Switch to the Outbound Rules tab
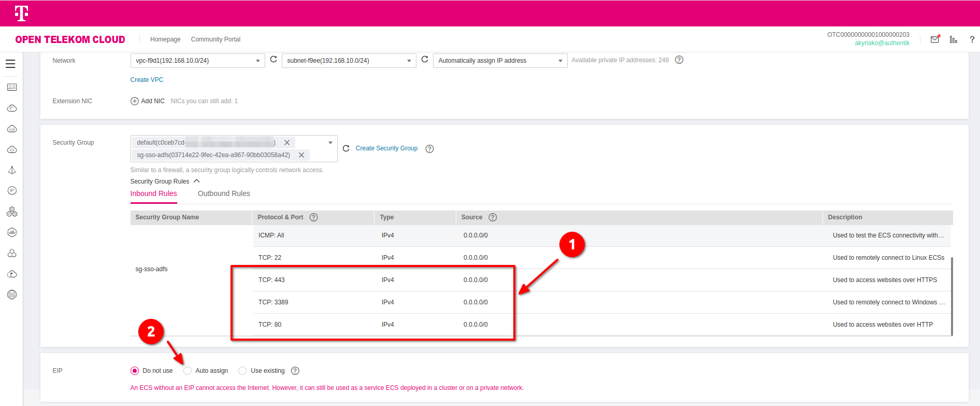This screenshot has width=980, height=406. [224, 193]
